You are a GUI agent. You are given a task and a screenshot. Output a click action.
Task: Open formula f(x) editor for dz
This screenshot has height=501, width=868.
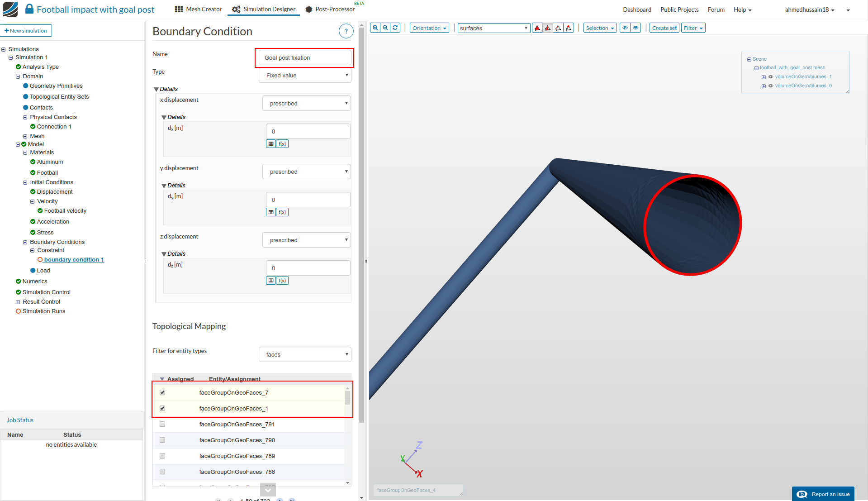click(x=282, y=281)
